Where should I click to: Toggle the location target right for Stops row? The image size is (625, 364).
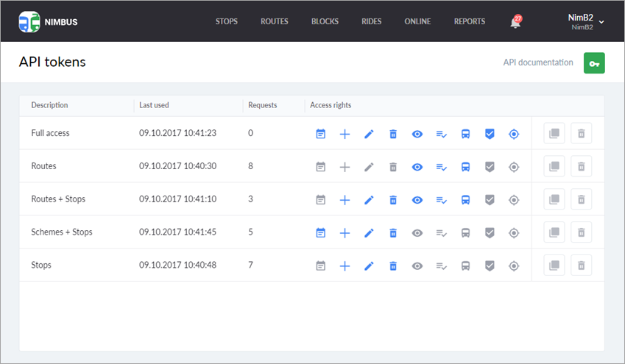(514, 266)
